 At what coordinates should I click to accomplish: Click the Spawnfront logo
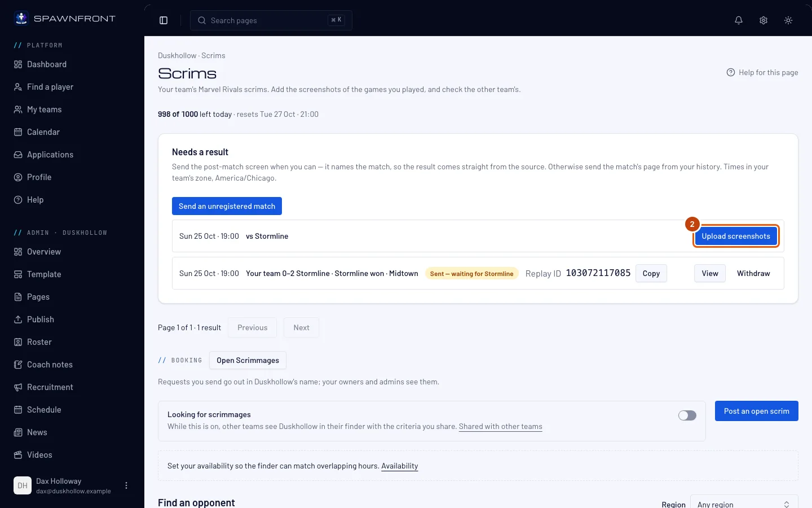click(x=64, y=18)
